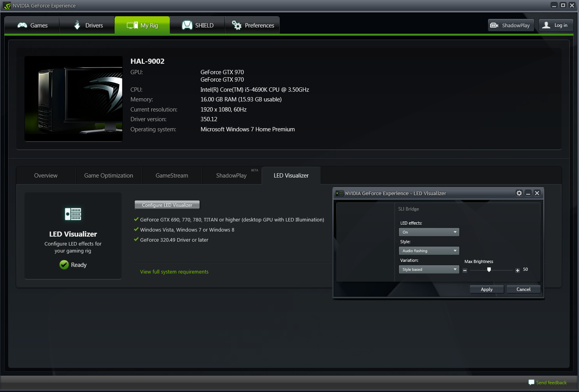Click the Max Brightness label
579x392 pixels.
click(479, 261)
